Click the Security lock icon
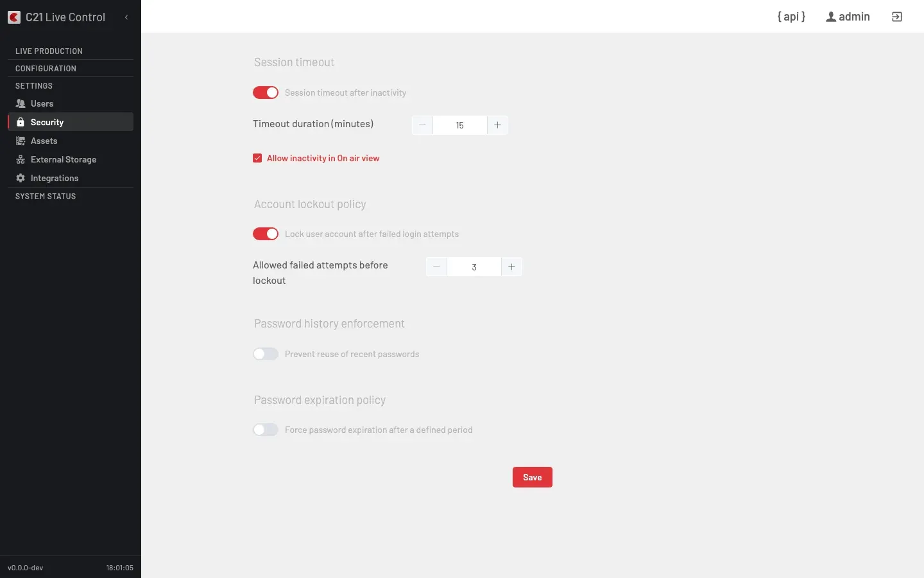 21,122
